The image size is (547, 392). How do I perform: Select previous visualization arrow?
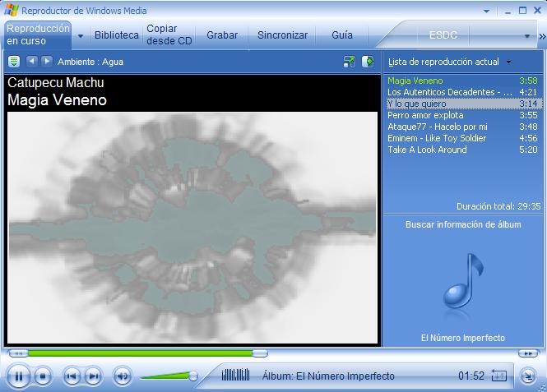point(32,62)
